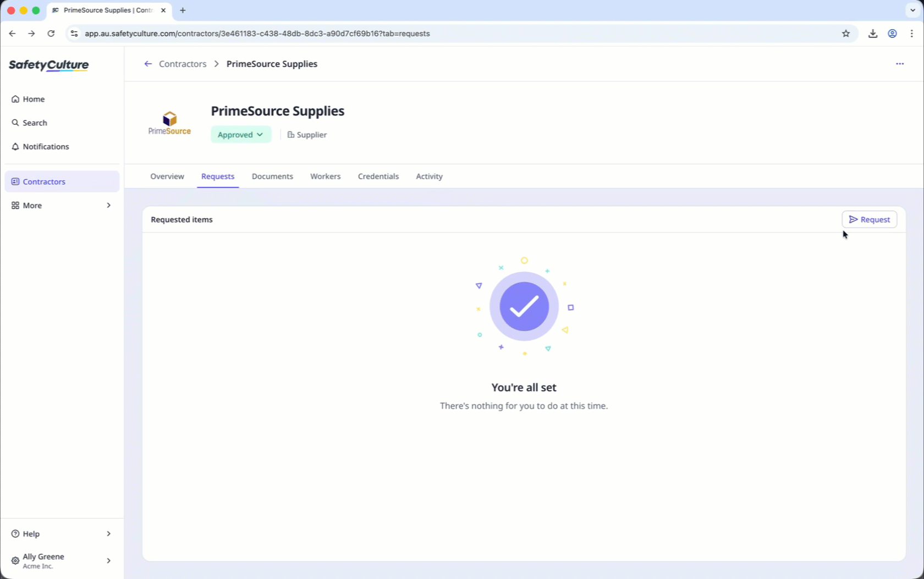This screenshot has height=579, width=924.
Task: Click the PrimeSource company logo
Action: (x=169, y=123)
